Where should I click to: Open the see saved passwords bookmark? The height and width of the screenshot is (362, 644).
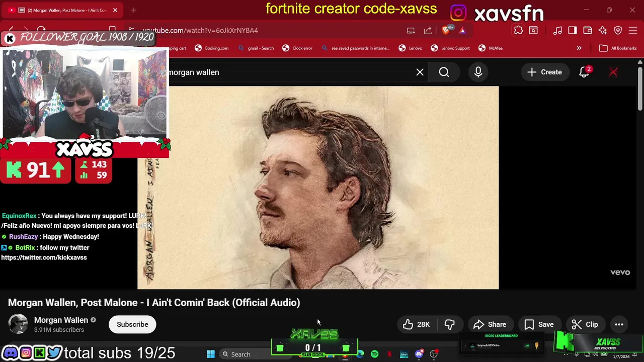click(x=355, y=48)
